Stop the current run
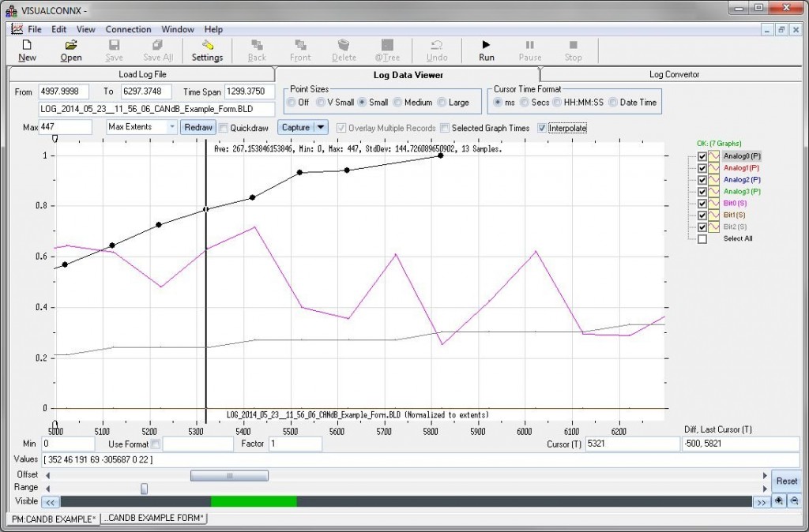Viewport: 809px width, 532px height. [574, 51]
